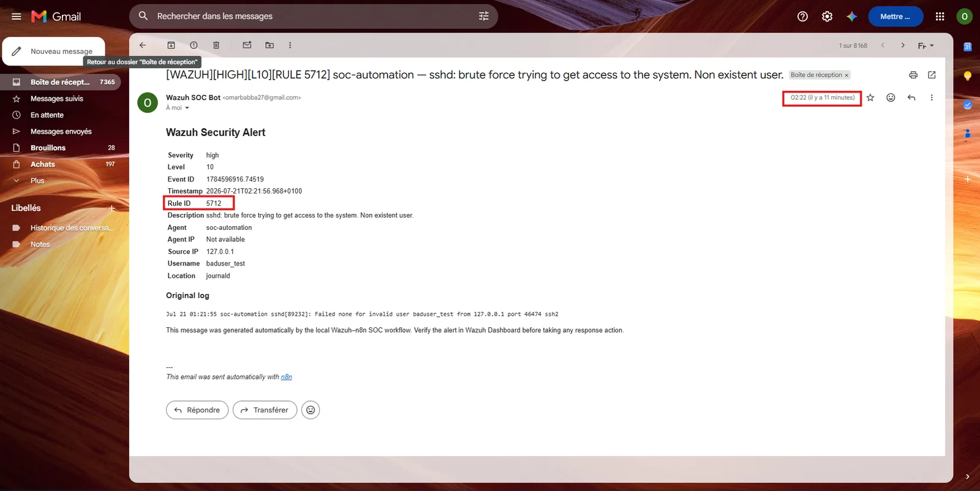Open the search options filter icon
The width and height of the screenshot is (980, 491).
(x=484, y=16)
